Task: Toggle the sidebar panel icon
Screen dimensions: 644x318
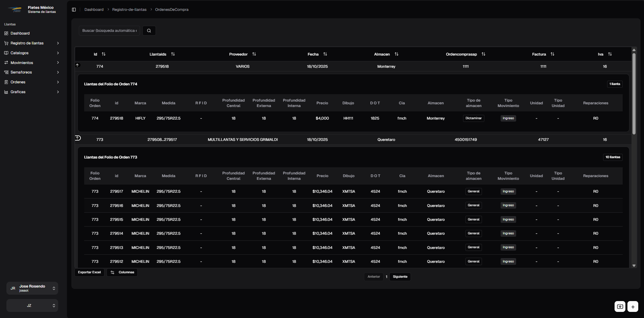Action: tap(74, 9)
